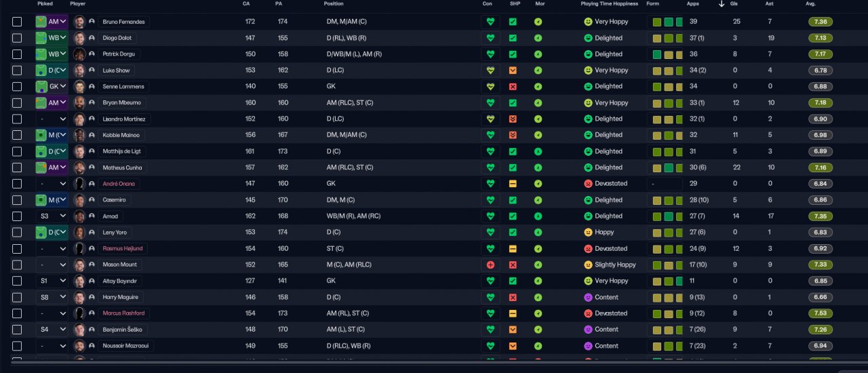Open Noussair Mazraoui's player name link
Viewport: 868px width, 373px height.
[126, 346]
